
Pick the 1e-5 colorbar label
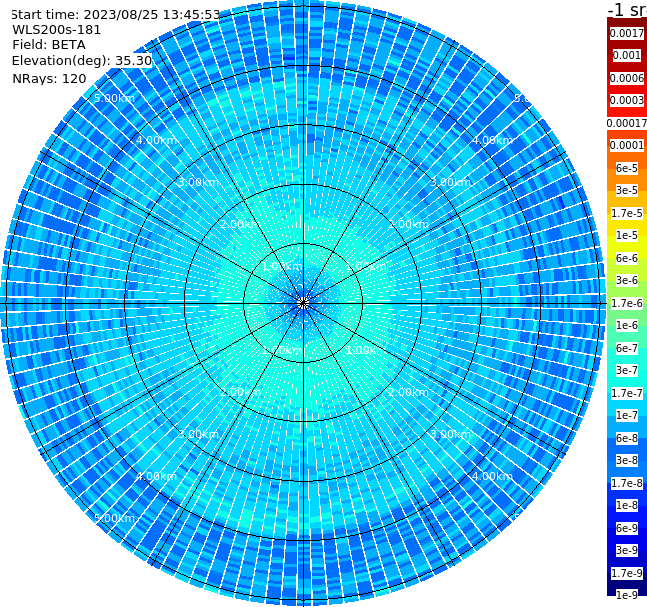(x=627, y=235)
